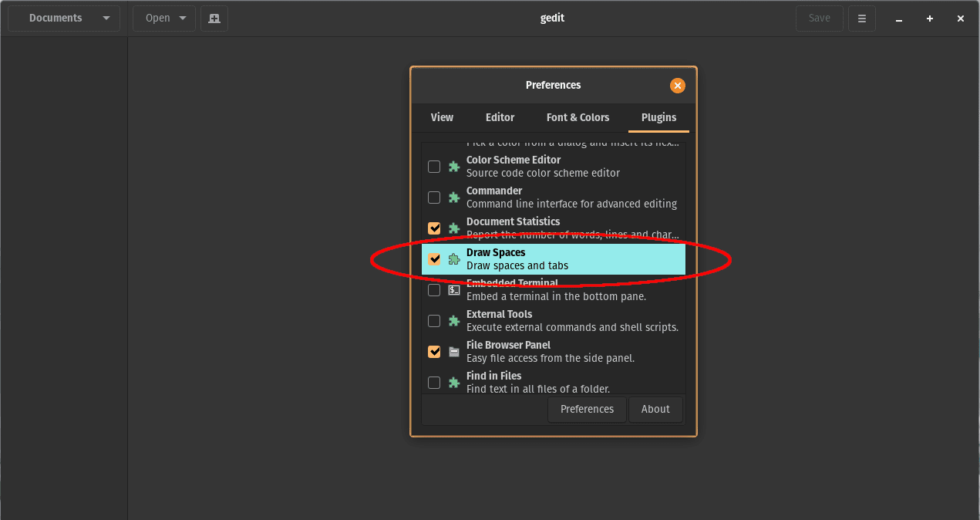Enable the External Tools plugin checkbox

(x=434, y=321)
